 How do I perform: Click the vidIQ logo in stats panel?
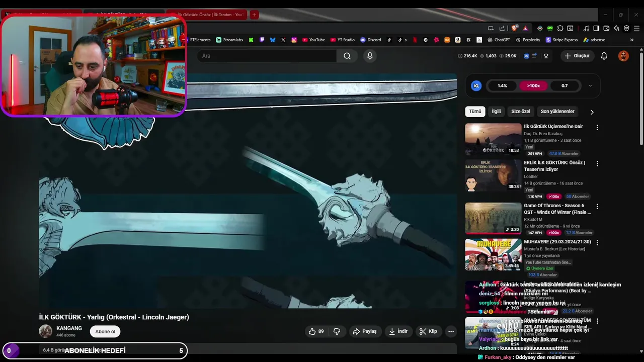pyautogui.click(x=476, y=85)
